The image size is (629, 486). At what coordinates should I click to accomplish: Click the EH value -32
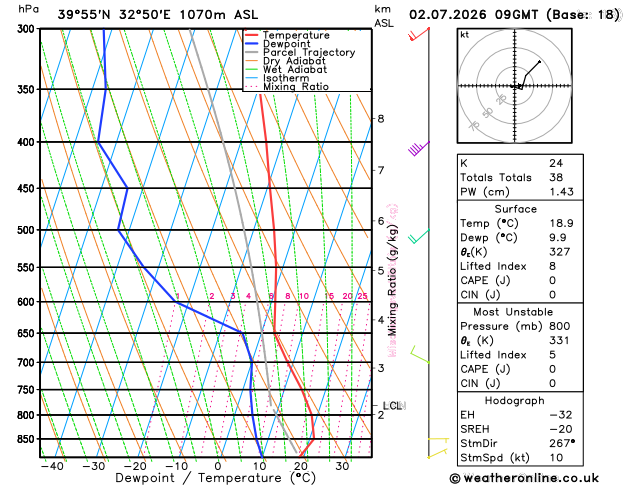pyautogui.click(x=561, y=415)
